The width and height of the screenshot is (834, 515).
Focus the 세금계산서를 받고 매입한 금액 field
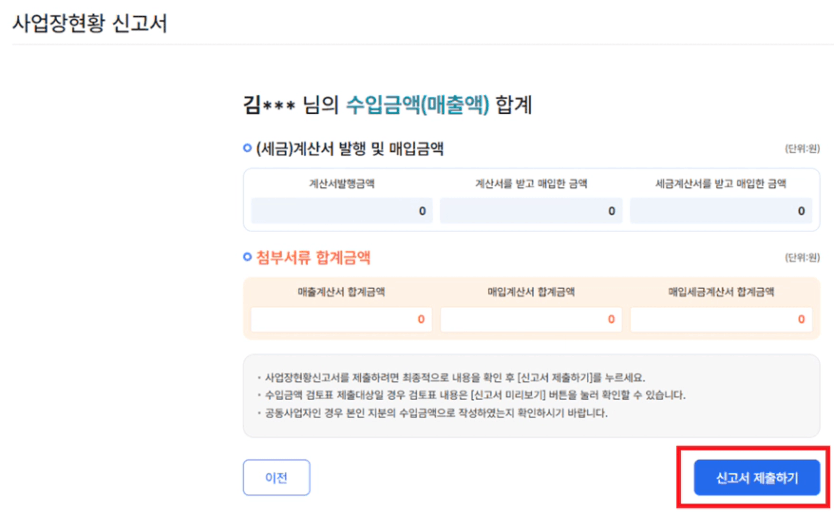[720, 211]
